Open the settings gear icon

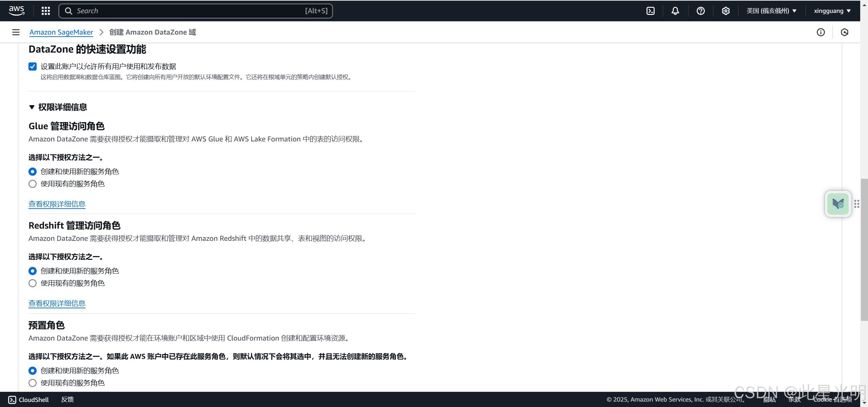(726, 11)
